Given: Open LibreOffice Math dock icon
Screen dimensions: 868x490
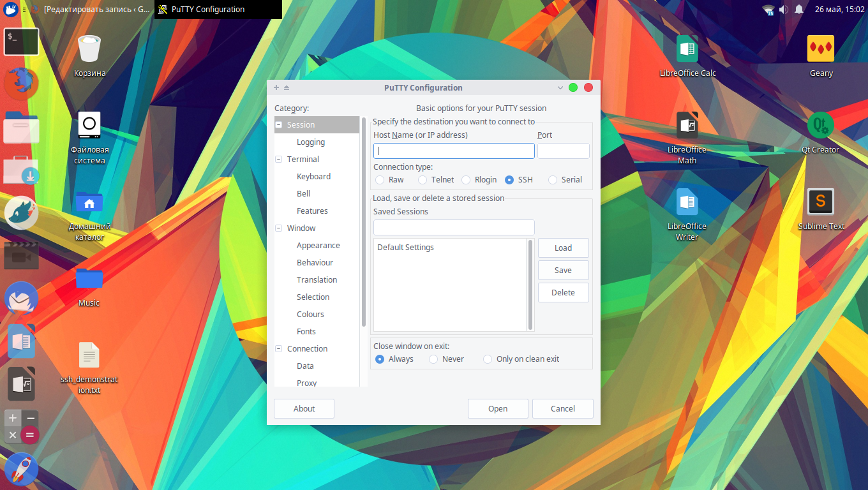Looking at the screenshot, I should pos(22,384).
